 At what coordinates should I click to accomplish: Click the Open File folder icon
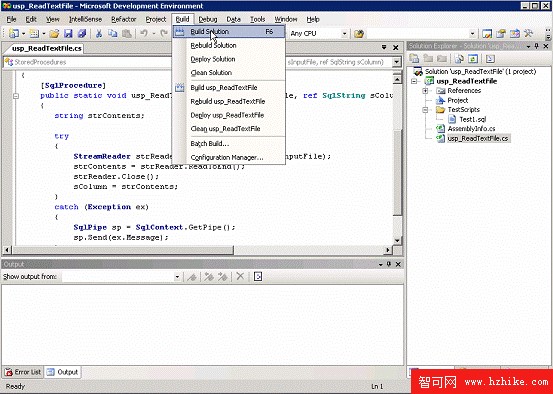pyautogui.click(x=54, y=34)
